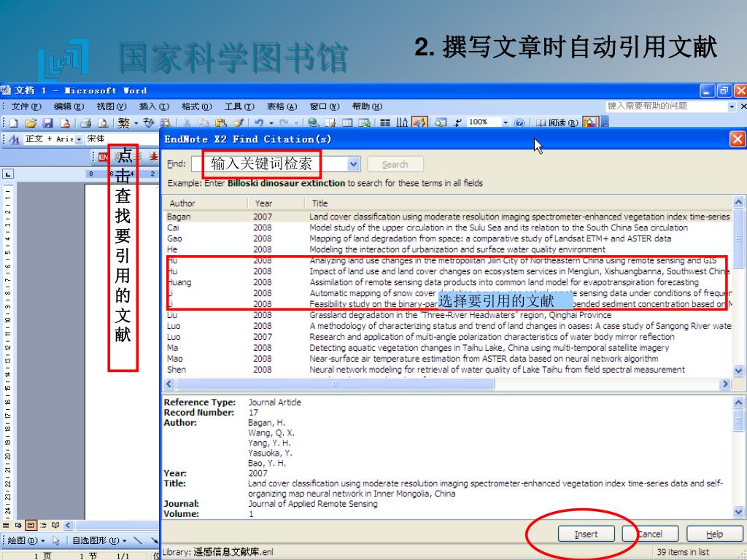Open the 文件 File menu
This screenshot has width=747, height=560.
pyautogui.click(x=26, y=106)
